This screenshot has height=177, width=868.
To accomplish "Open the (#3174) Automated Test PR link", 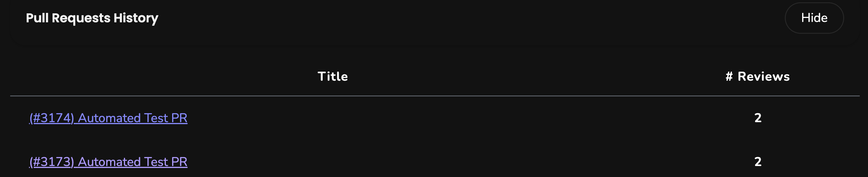I will coord(108,118).
